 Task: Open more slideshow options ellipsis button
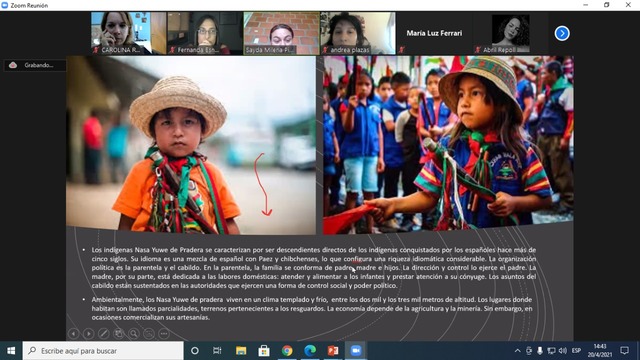[x=164, y=333]
